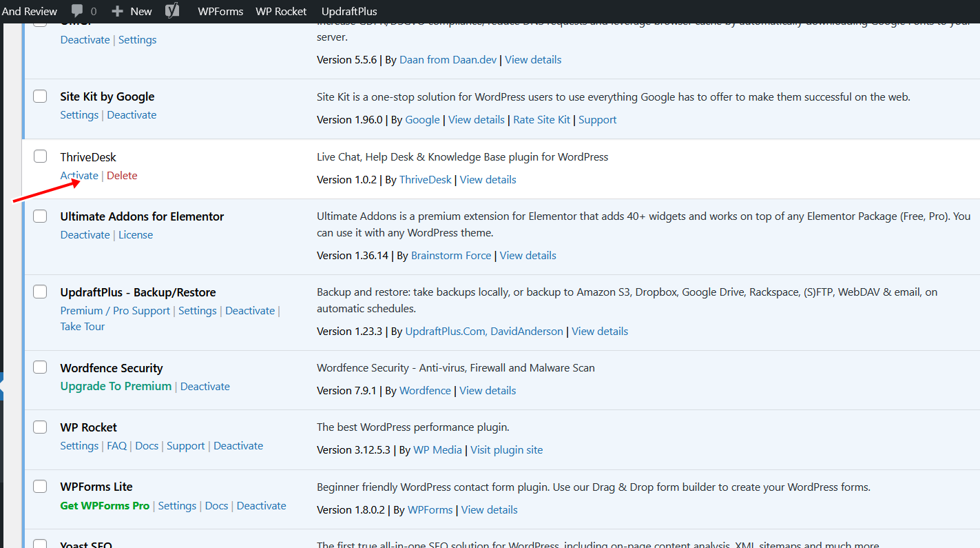Open Ultimate Addons License link
980x548 pixels.
[136, 235]
